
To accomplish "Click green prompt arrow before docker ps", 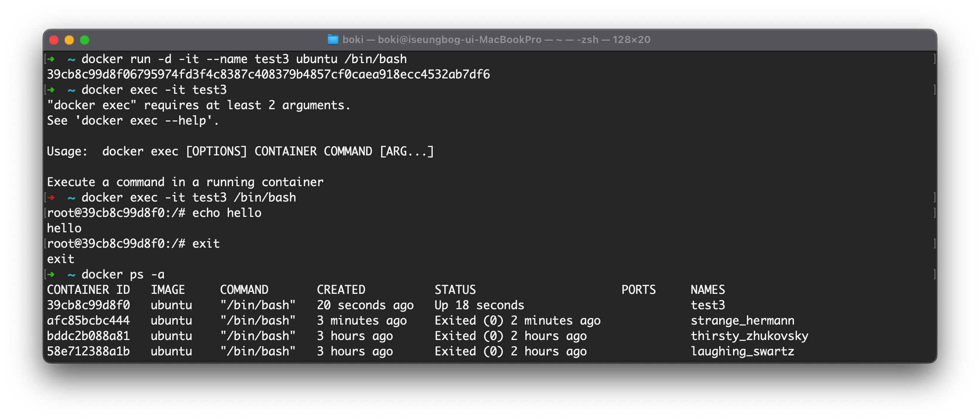I will tap(51, 275).
